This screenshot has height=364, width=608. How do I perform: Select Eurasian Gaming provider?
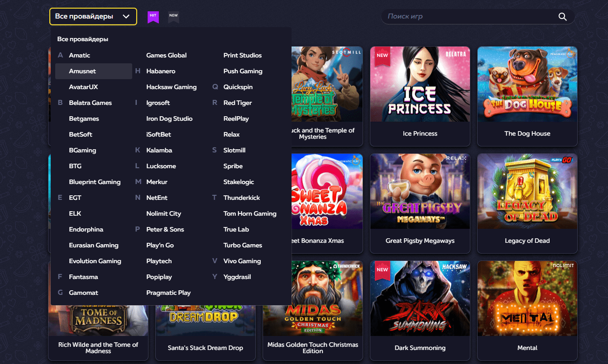[94, 245]
